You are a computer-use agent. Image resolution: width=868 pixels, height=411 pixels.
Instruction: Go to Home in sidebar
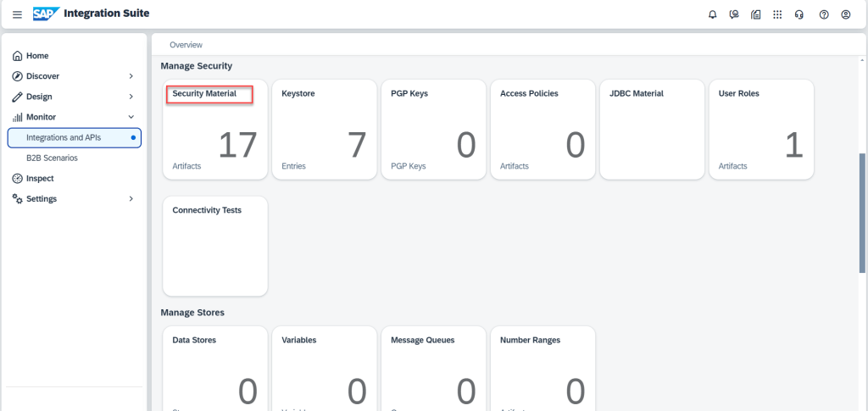click(x=37, y=56)
